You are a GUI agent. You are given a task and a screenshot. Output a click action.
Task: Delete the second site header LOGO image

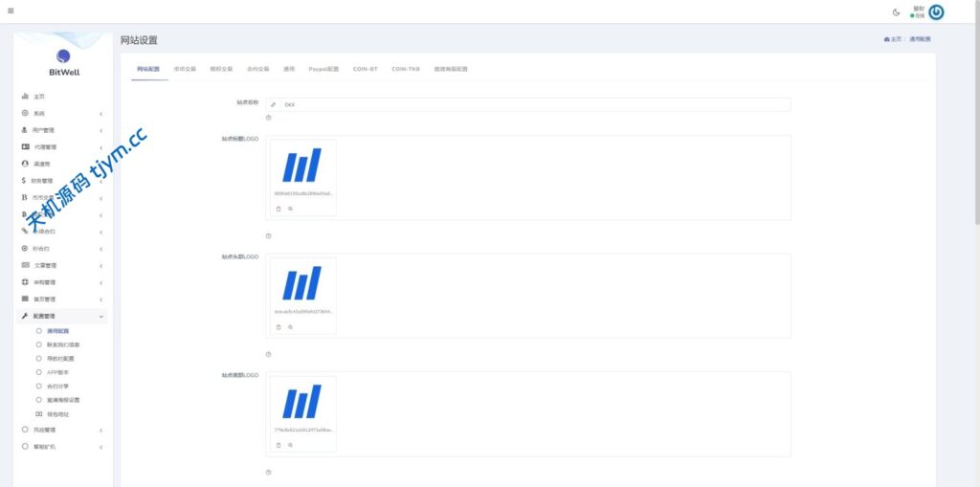[278, 327]
